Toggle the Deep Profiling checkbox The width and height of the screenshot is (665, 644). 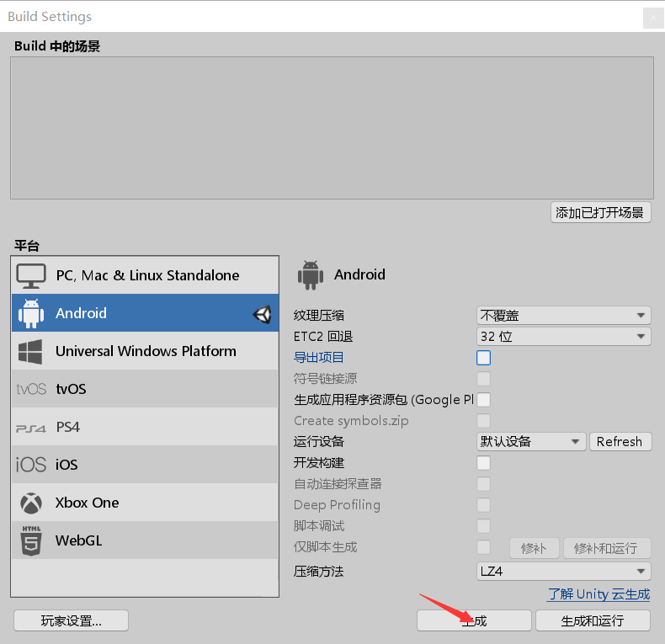(483, 505)
